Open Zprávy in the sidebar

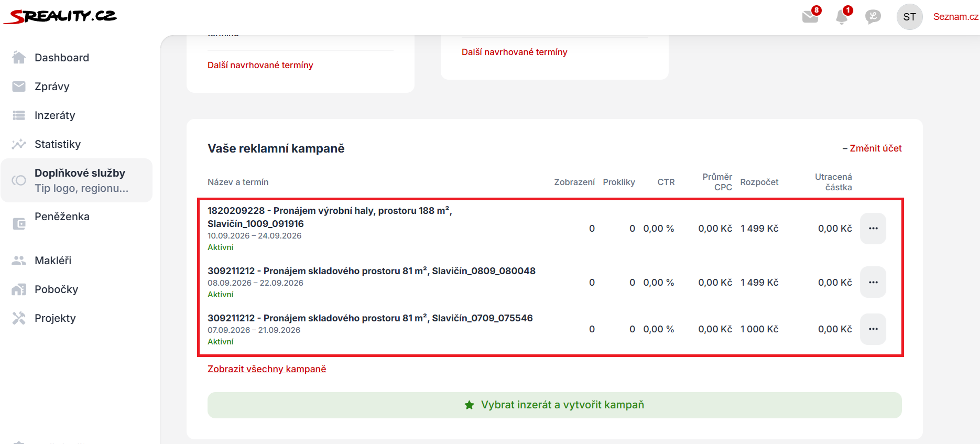coord(52,86)
